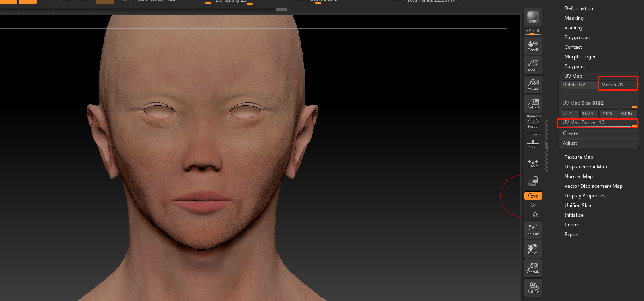Click the Z Intensity slider handle

[250, 4]
